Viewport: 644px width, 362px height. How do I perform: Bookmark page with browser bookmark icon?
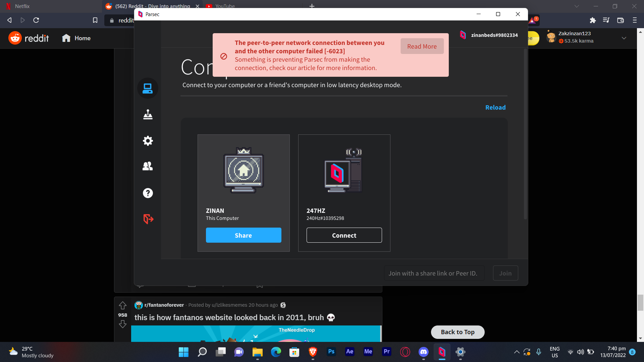click(95, 20)
